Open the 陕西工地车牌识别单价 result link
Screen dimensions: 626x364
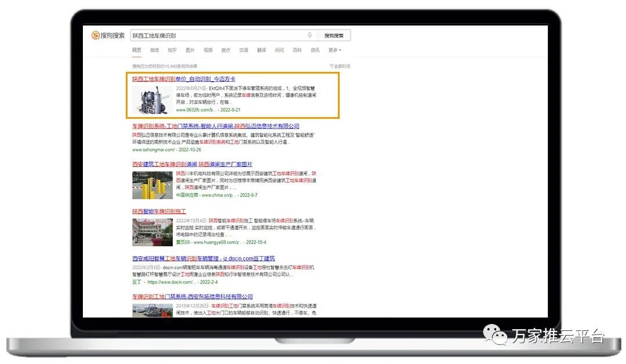tap(183, 79)
